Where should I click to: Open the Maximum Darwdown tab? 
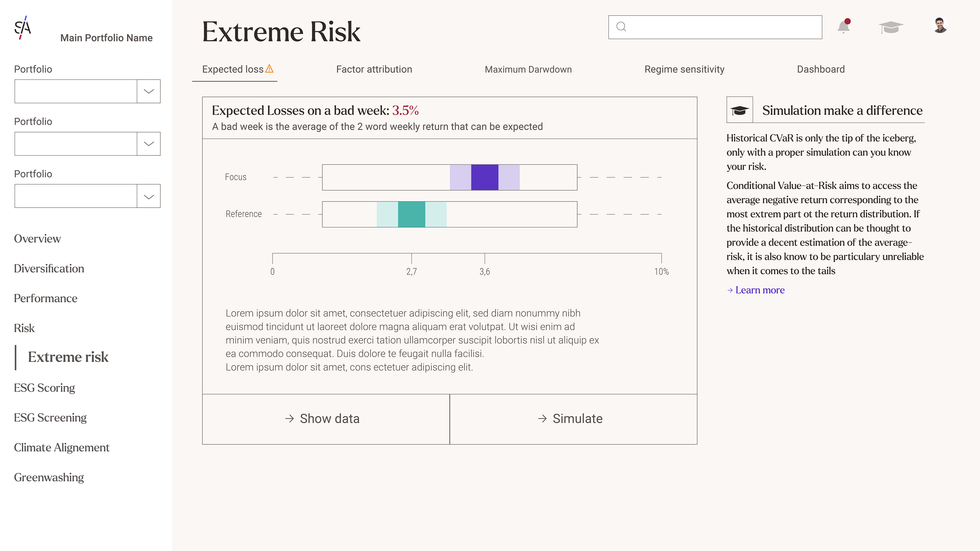(x=528, y=69)
